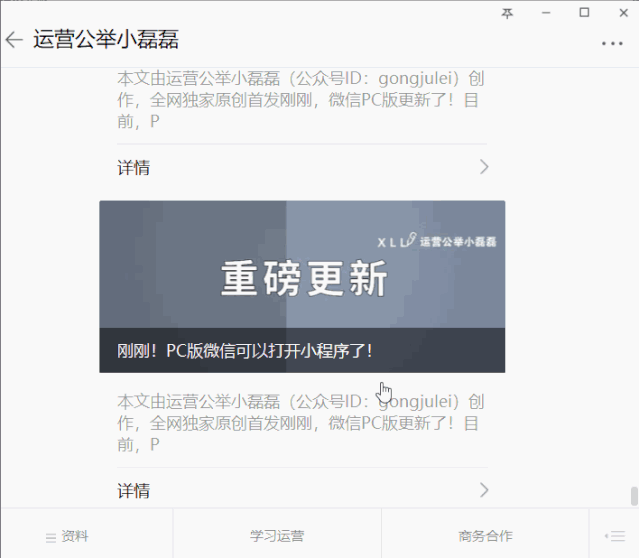Close the window with X button

(623, 13)
